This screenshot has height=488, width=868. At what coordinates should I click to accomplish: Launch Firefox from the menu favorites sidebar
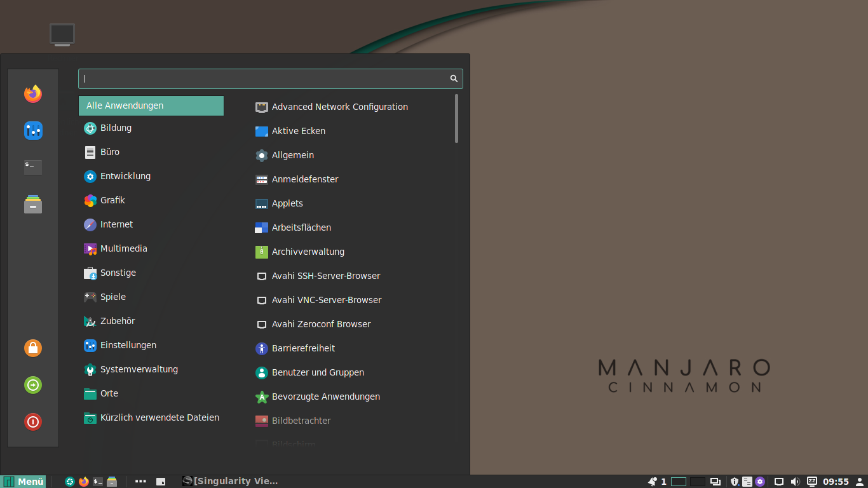coord(33,93)
